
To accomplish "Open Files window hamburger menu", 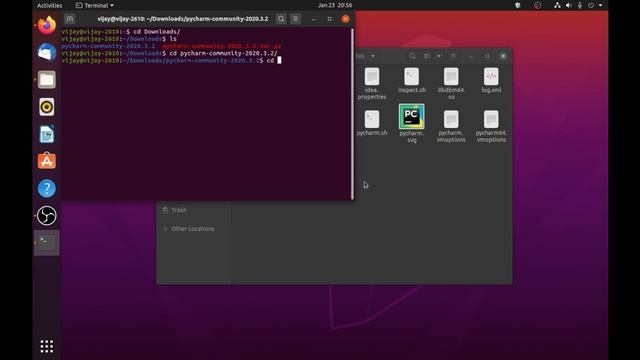I will [x=453, y=56].
